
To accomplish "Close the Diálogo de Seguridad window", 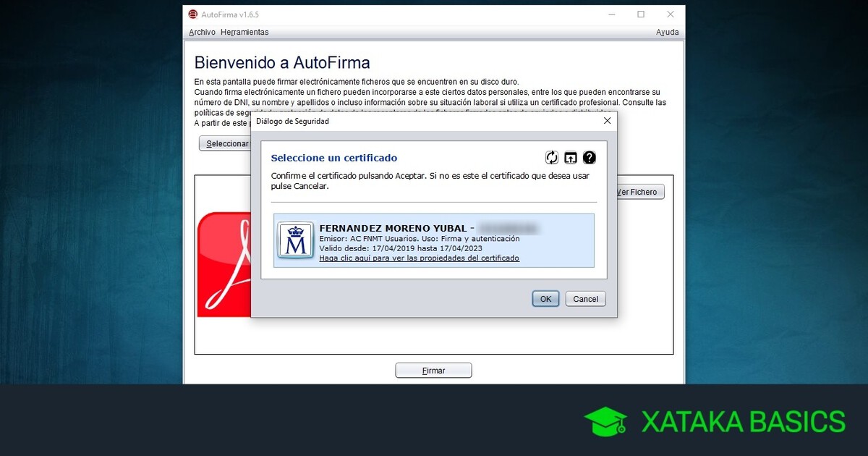I will (x=607, y=121).
